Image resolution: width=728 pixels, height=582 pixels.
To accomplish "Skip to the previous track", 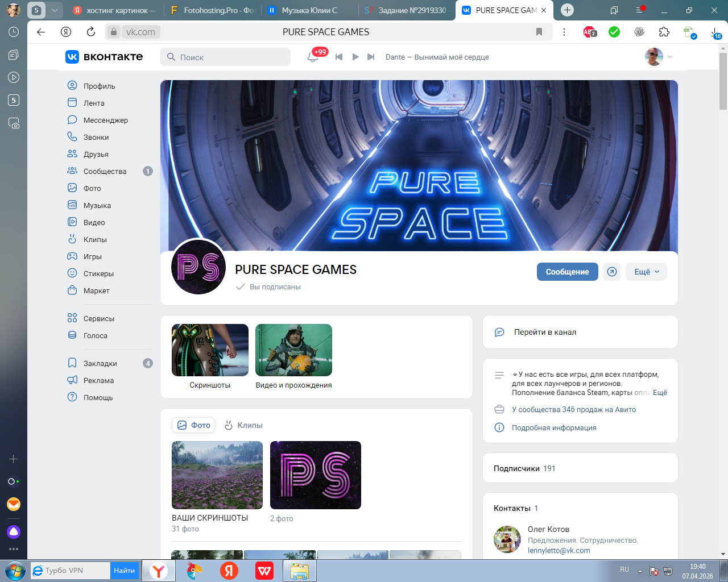I will coord(339,57).
